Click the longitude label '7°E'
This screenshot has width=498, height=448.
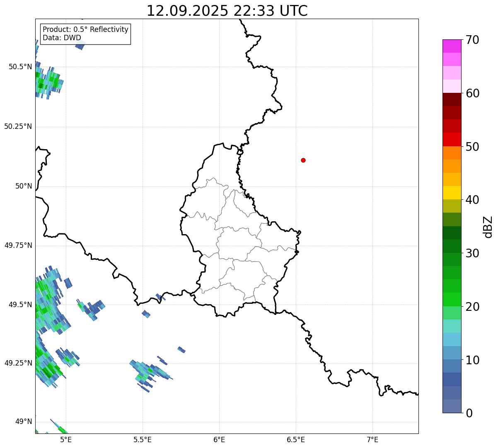pyautogui.click(x=372, y=439)
